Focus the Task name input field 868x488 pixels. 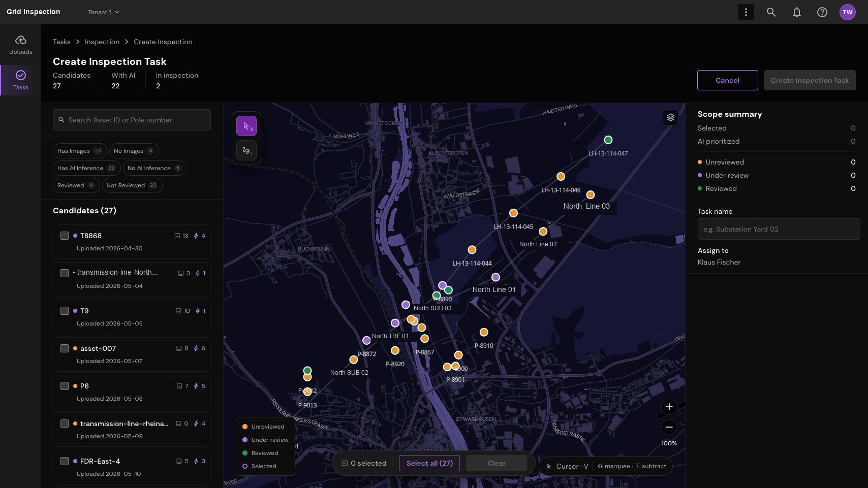click(779, 229)
